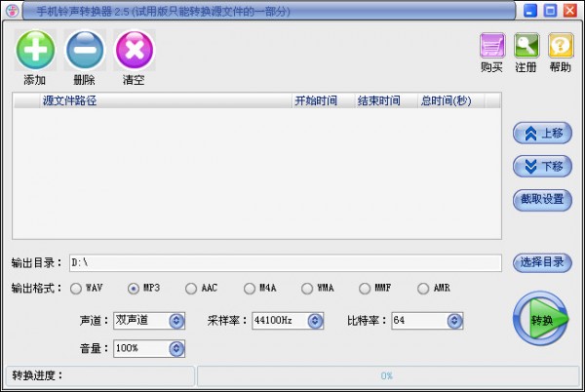Click the start time (开始时间) column header
585x392 pixels.
pyautogui.click(x=323, y=100)
